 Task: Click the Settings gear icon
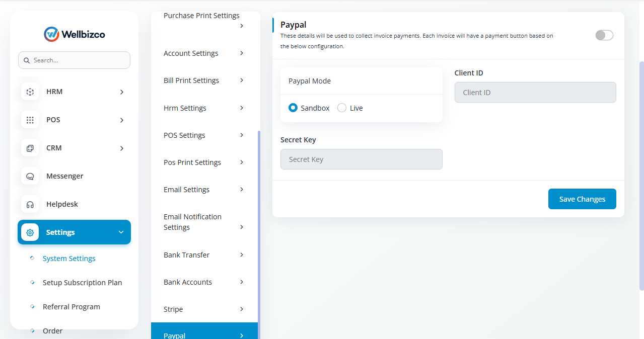(x=30, y=232)
